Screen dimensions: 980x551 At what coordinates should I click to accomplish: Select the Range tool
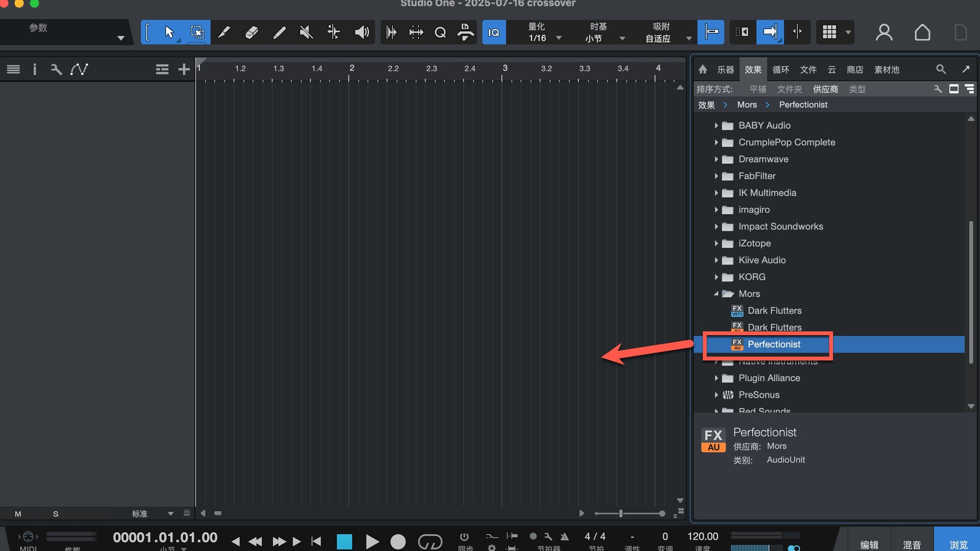pos(197,32)
